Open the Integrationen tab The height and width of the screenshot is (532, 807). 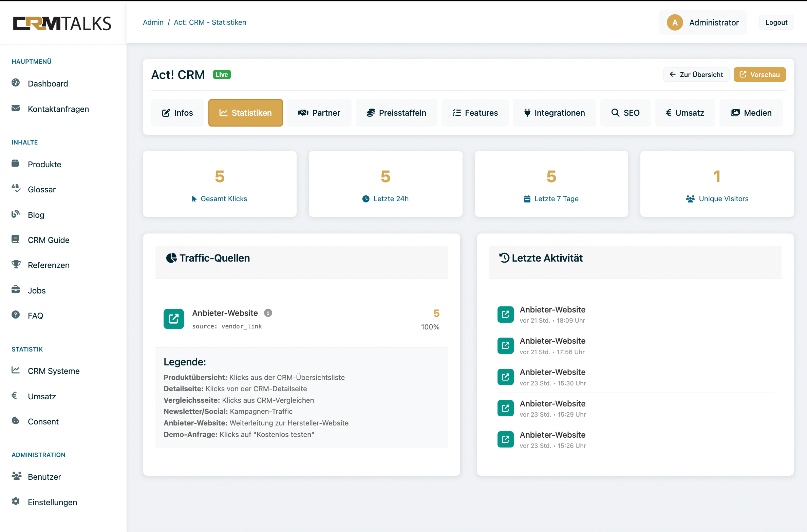(555, 113)
